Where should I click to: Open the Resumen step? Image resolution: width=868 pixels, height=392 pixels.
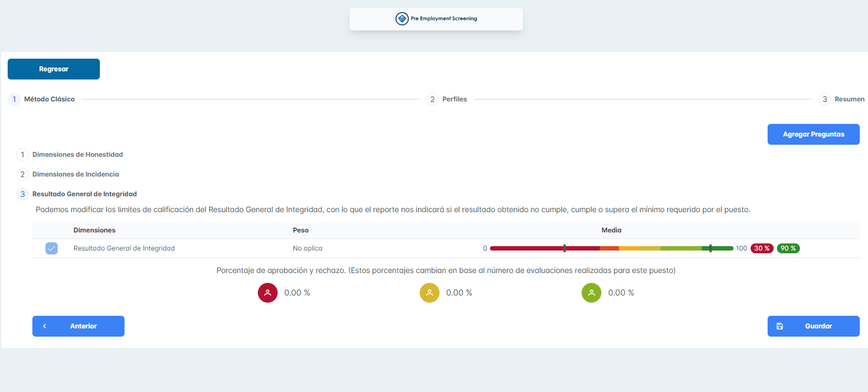(x=848, y=99)
